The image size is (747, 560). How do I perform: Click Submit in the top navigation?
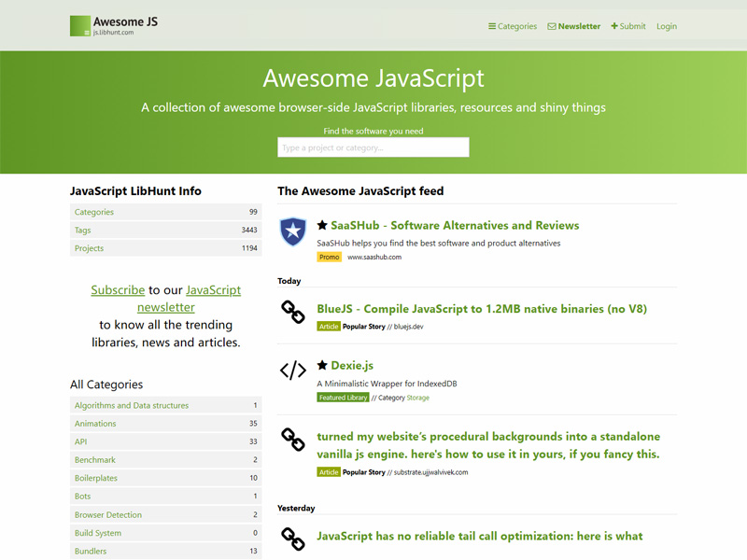(628, 26)
